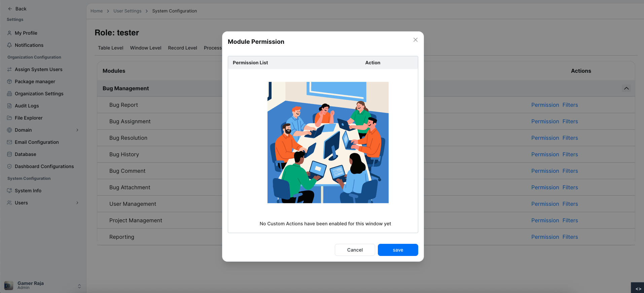The width and height of the screenshot is (644, 293).
Task: Click the Gamer Raja avatar thumbnail
Action: (9, 285)
